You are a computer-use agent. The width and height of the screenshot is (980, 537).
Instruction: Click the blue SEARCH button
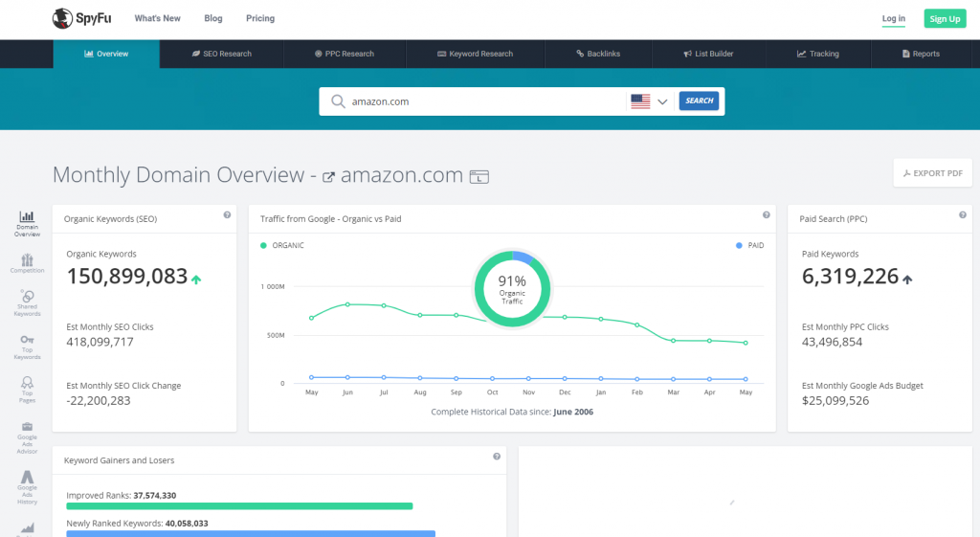tap(699, 101)
